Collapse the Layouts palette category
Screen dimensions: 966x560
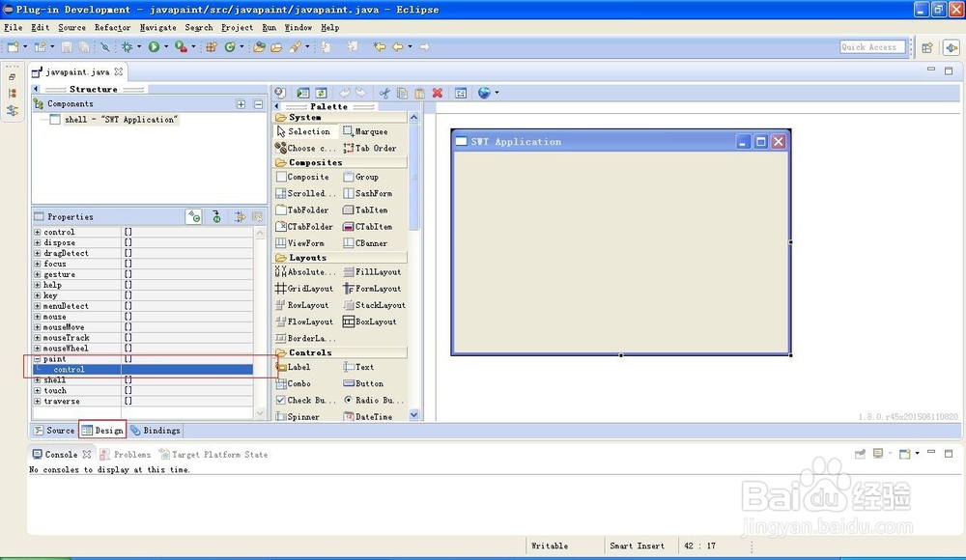(x=339, y=258)
